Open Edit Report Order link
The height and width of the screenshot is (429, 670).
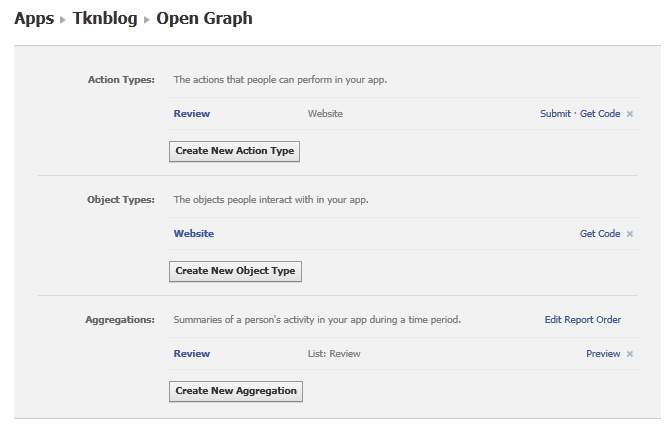pyautogui.click(x=582, y=320)
